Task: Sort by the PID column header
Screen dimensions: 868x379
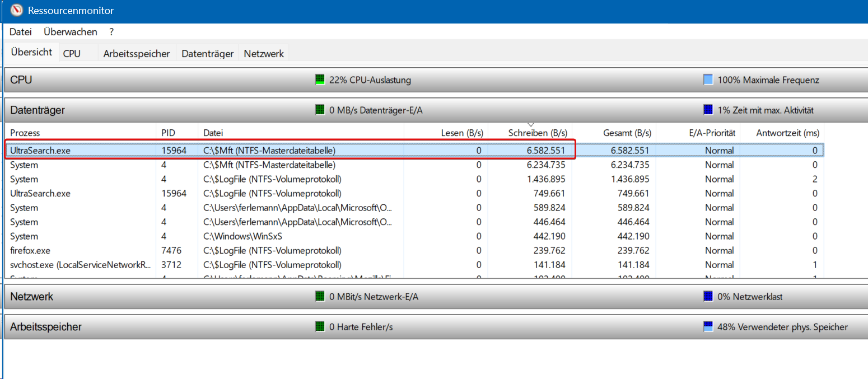Action: click(x=176, y=133)
